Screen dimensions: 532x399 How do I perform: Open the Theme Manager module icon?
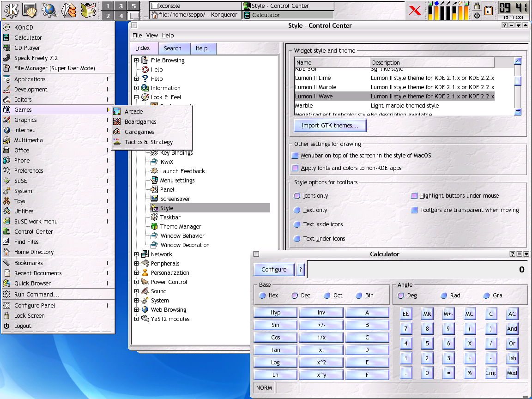click(154, 226)
